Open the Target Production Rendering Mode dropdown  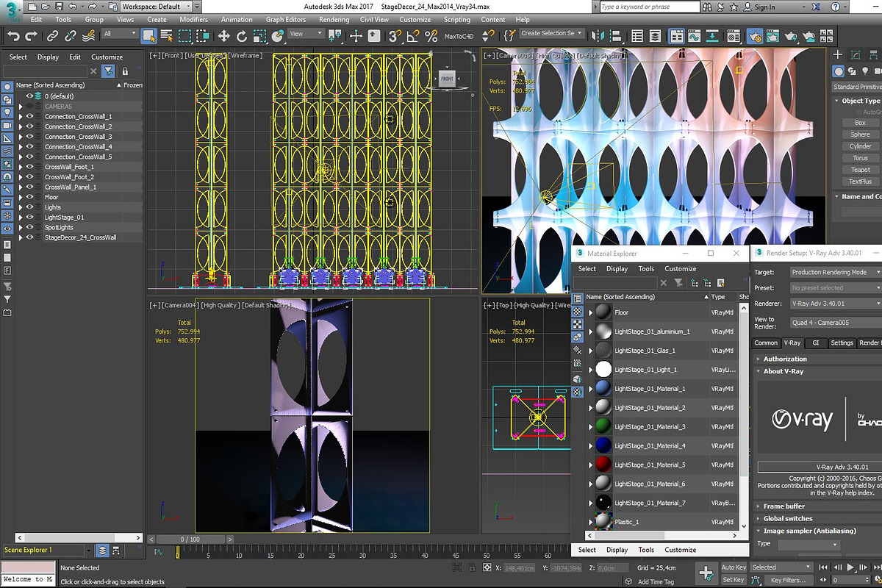pos(836,272)
